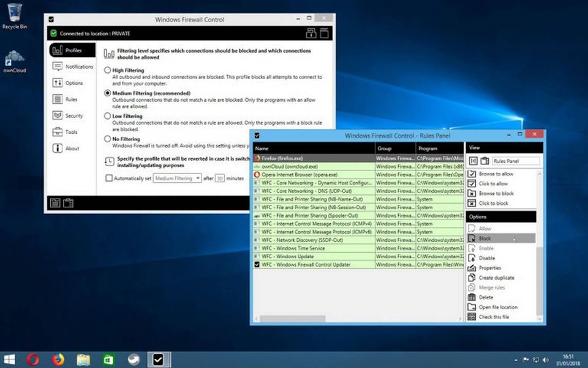The width and height of the screenshot is (588, 368).
Task: Open the About section in sidebar
Action: click(x=72, y=148)
